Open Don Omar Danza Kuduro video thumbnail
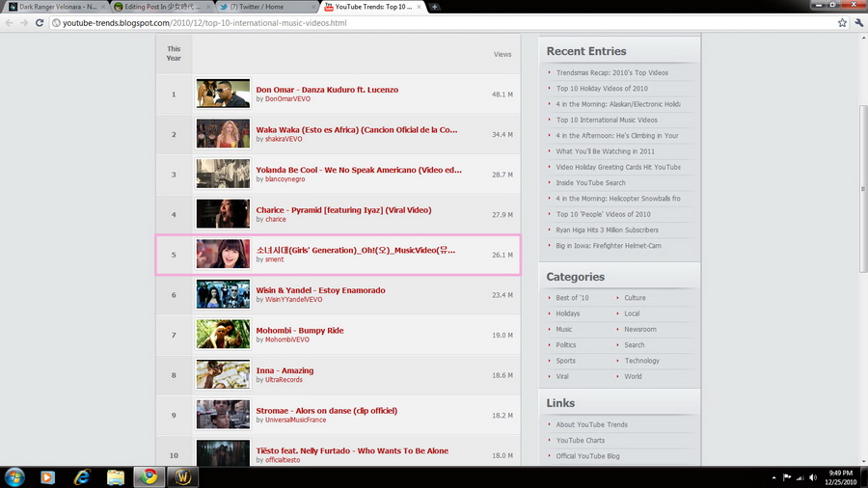The height and width of the screenshot is (488, 868). coord(223,93)
